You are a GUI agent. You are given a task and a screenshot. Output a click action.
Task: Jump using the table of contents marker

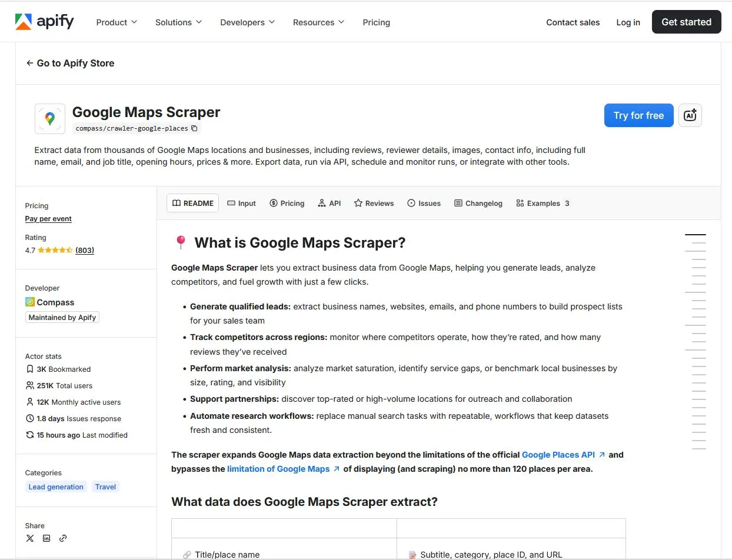pos(696,235)
